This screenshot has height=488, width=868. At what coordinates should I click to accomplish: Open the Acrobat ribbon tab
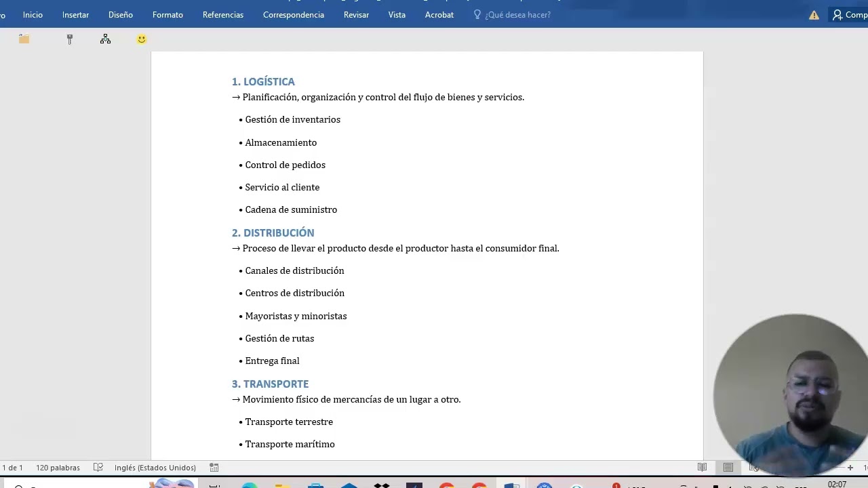(x=439, y=15)
